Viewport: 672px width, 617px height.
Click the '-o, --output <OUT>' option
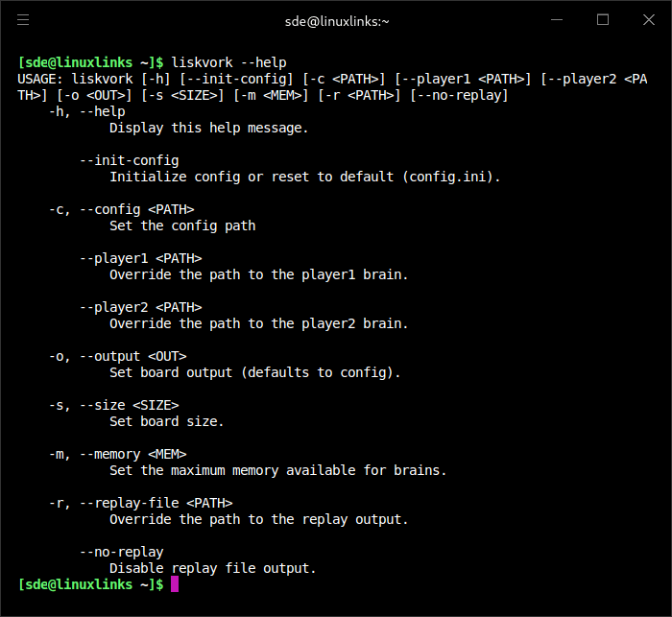click(x=117, y=356)
